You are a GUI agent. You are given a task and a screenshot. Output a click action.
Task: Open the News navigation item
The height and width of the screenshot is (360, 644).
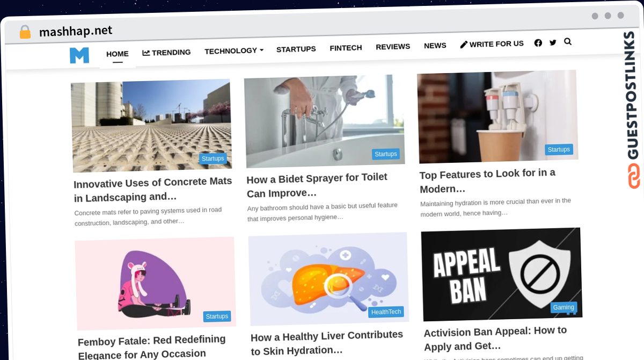point(435,46)
